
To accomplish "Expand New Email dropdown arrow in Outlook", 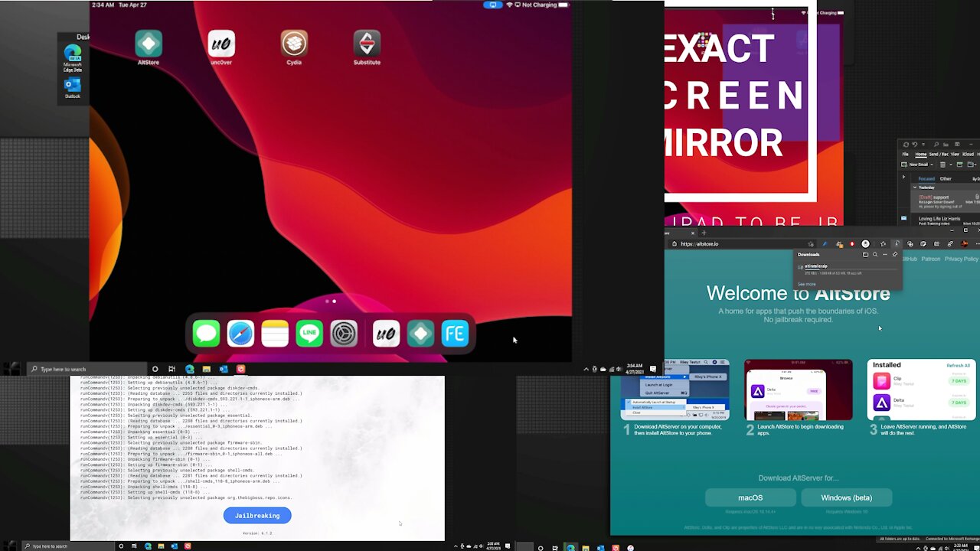I will coord(932,165).
